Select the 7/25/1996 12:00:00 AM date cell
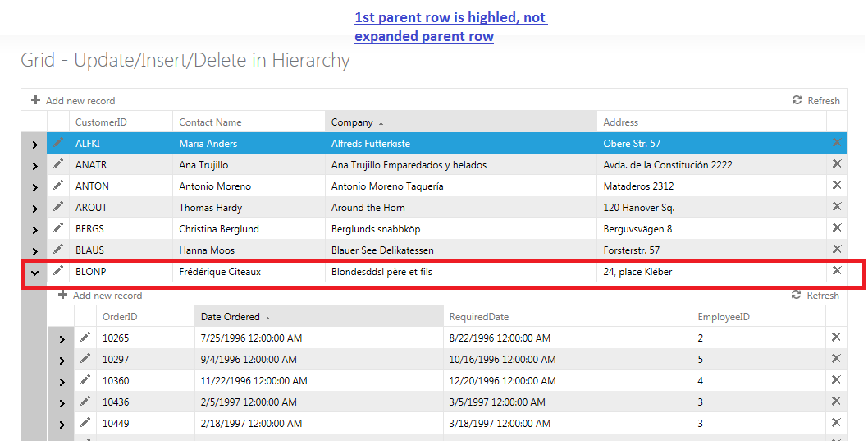This screenshot has height=441, width=868. pos(319,338)
